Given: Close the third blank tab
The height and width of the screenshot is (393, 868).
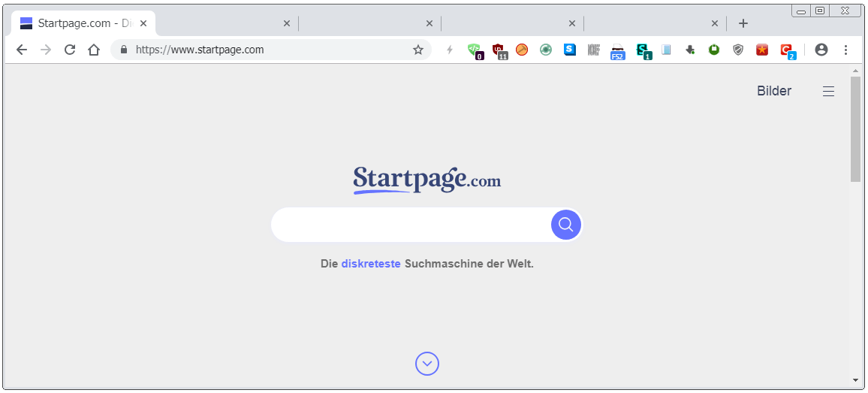Looking at the screenshot, I should [x=429, y=23].
